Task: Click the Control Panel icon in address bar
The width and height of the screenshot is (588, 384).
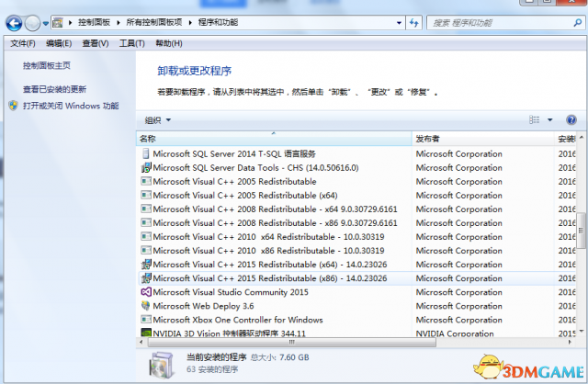Action: pyautogui.click(x=57, y=23)
